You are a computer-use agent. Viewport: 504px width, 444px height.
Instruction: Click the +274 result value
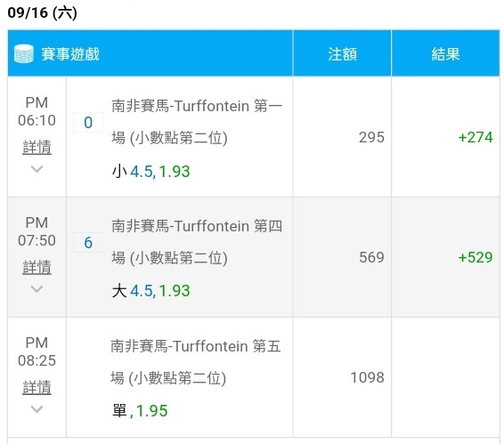click(476, 137)
